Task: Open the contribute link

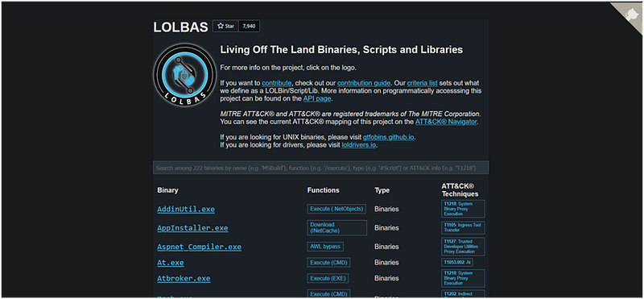Action: (276, 83)
